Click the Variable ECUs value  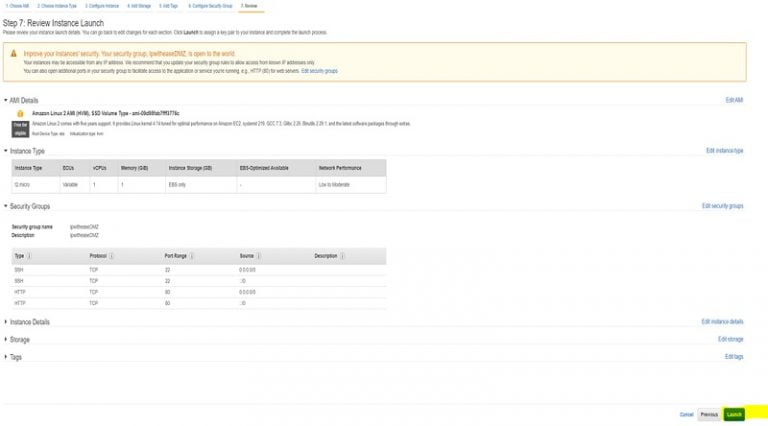point(70,185)
